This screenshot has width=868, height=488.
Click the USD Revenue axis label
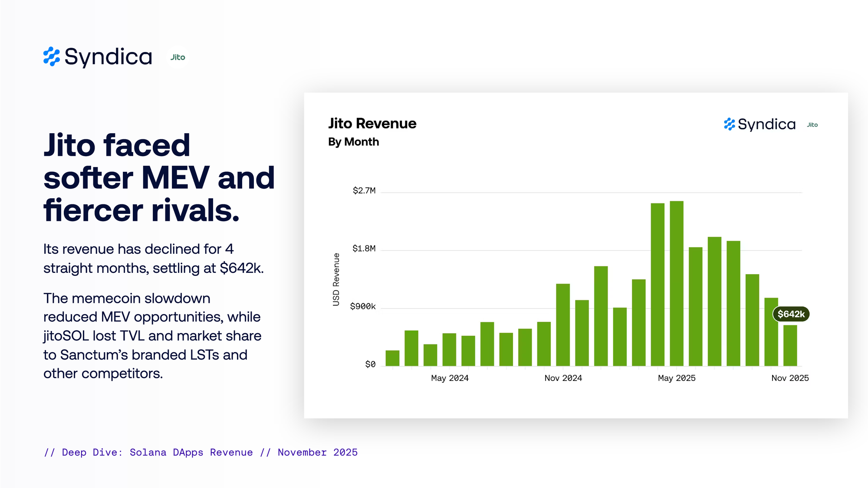(336, 279)
